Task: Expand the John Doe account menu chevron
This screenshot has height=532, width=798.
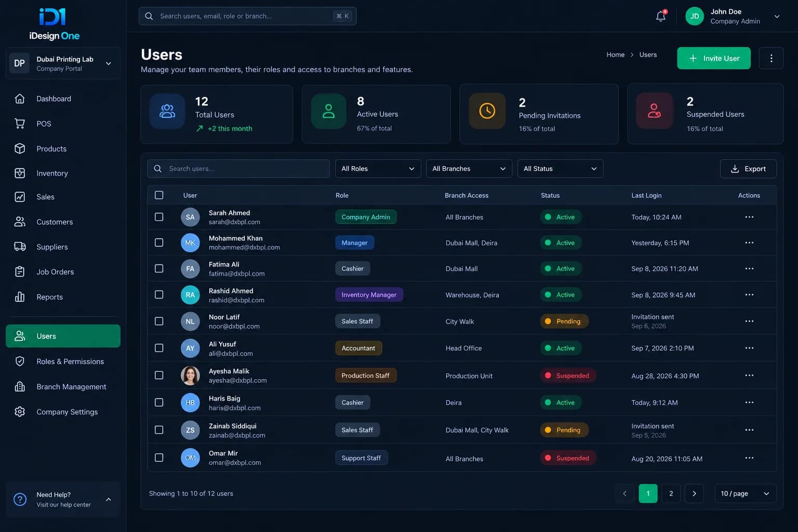Action: pos(777,17)
